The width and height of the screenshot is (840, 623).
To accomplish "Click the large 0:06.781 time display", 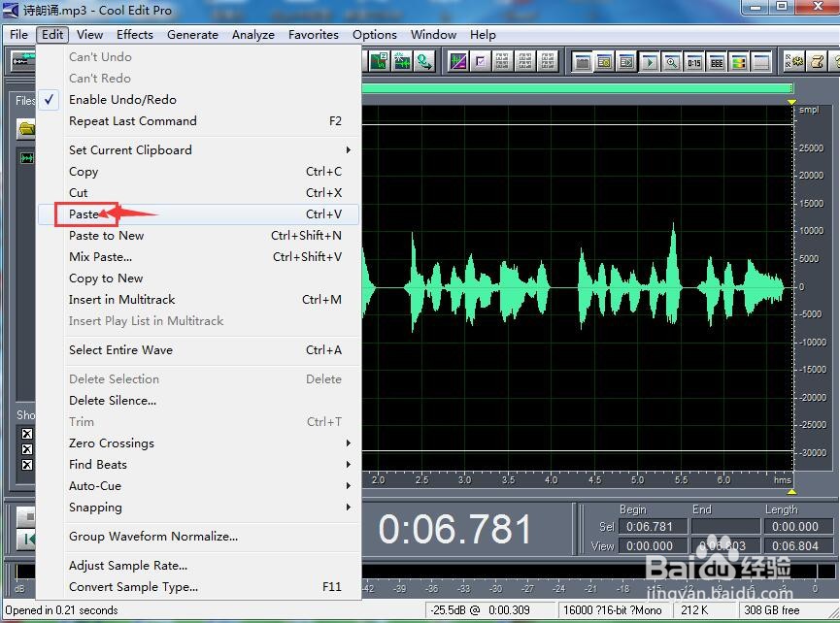I will point(454,529).
